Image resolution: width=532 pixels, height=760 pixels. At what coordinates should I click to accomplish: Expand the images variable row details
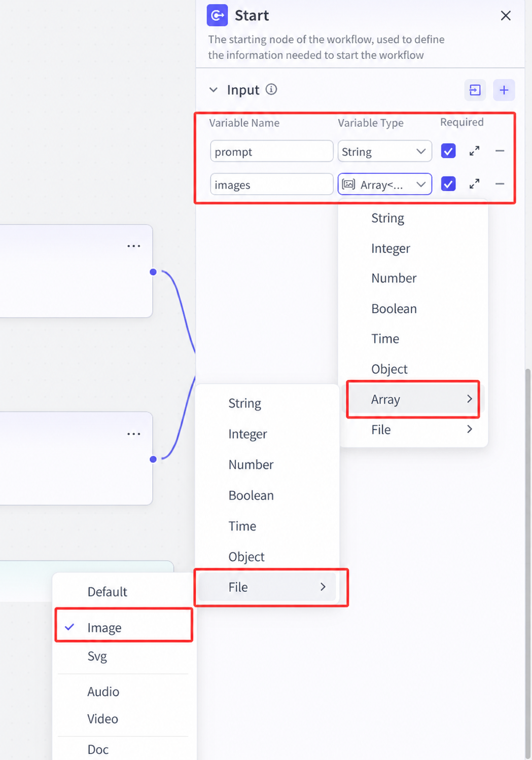tap(474, 184)
